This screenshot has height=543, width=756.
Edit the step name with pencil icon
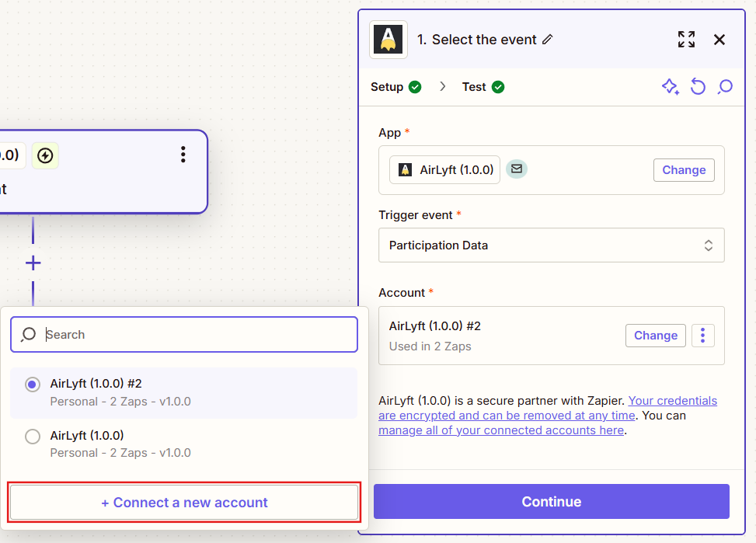point(547,40)
